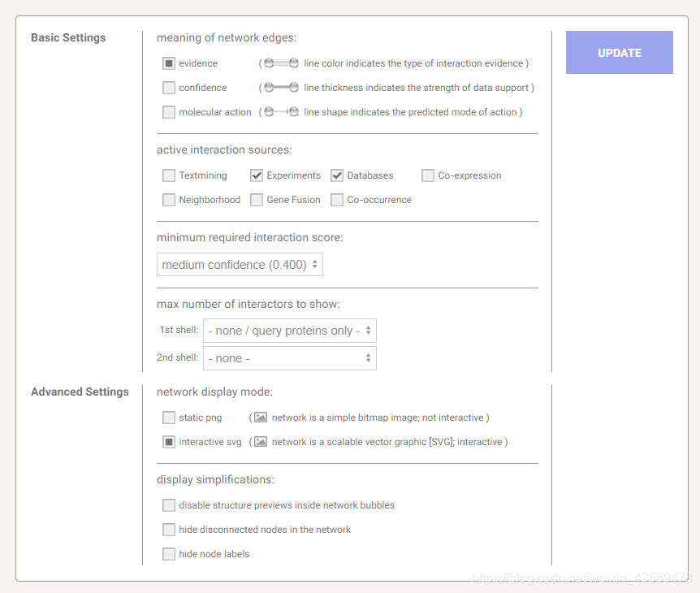
Task: Enable the Textmining interaction source
Action: pos(169,175)
